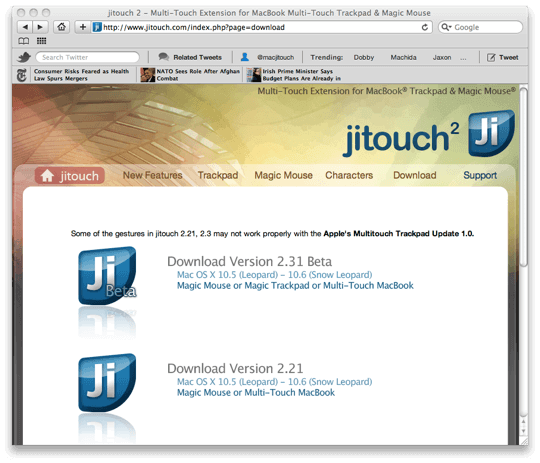Download 2.21 Magic Mouse or Multi-Touch MacBook
The width and height of the screenshot is (540, 463).
click(256, 393)
